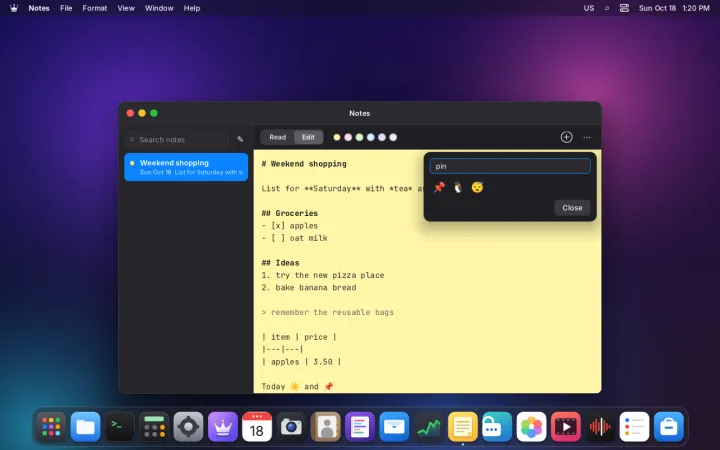720x450 pixels.
Task: Set note color to white
Action: (393, 137)
